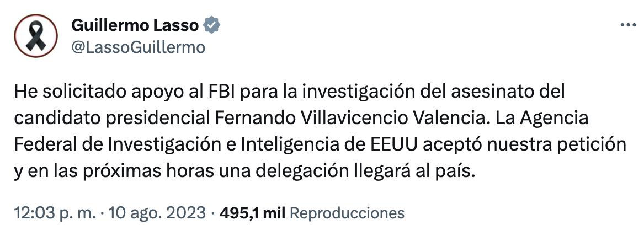Click the @LassoGuillermo handle
Screen dimensions: 644x225
pos(138,47)
